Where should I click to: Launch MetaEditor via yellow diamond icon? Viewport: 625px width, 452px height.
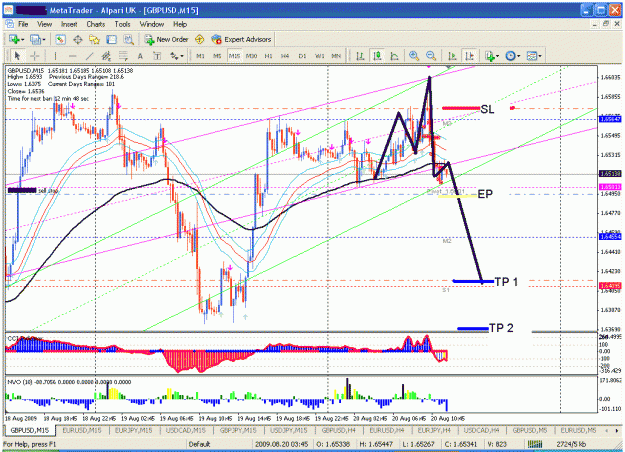(199, 39)
